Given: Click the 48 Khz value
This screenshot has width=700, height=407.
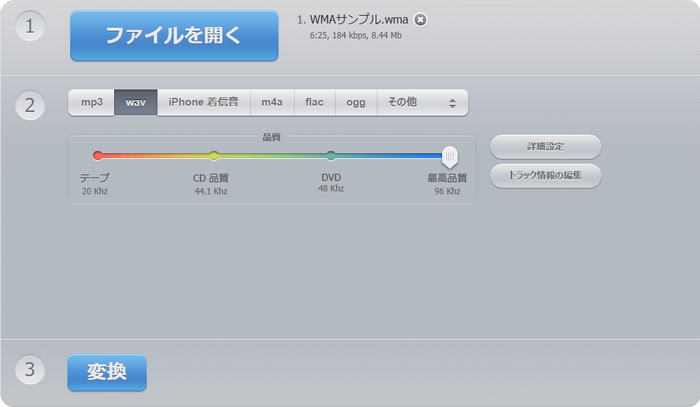Looking at the screenshot, I should click(331, 188).
